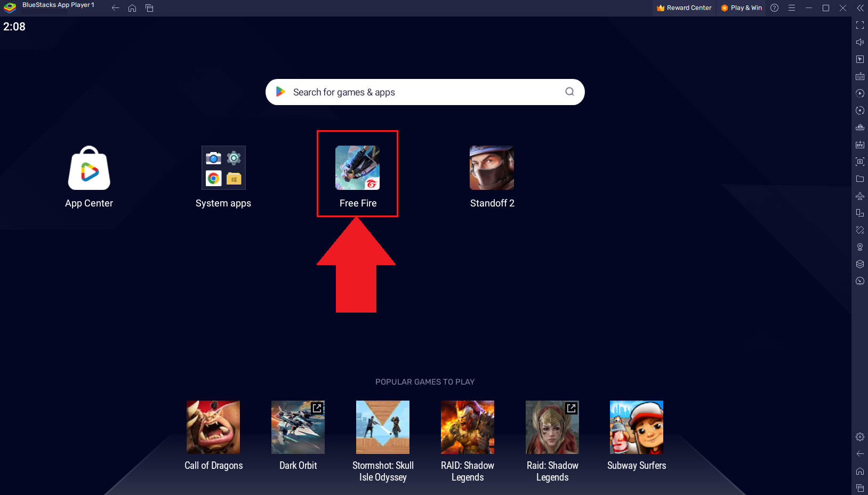868x495 pixels.
Task: Open the macro recorder in the sidebar
Action: click(x=859, y=93)
